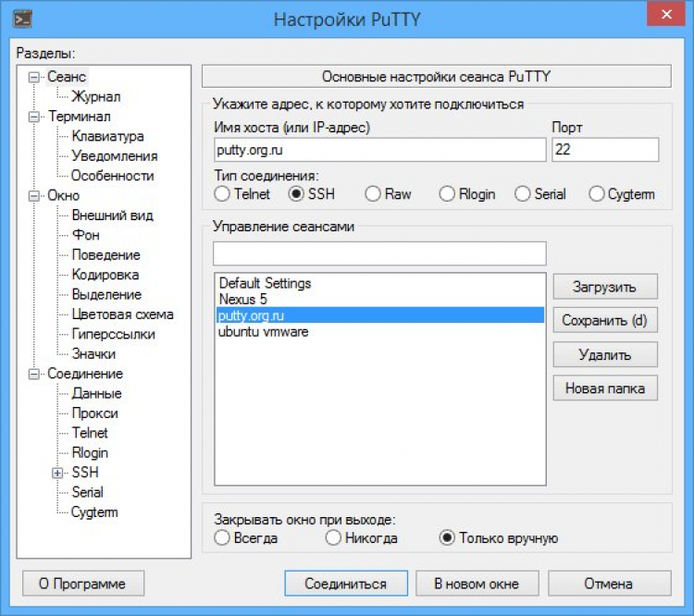This screenshot has width=694, height=616.
Task: Open О Программе dialog
Action: tap(82, 584)
